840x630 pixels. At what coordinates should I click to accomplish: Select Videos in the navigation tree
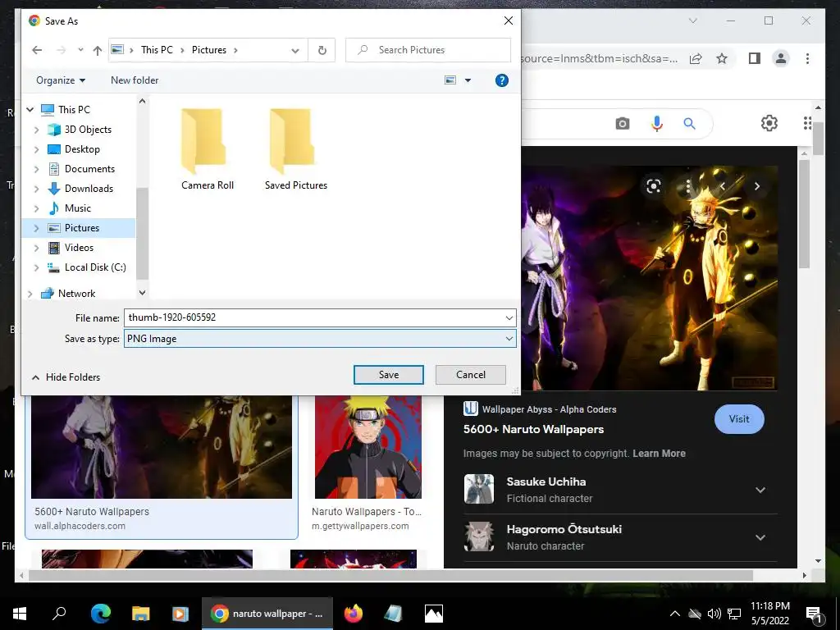[x=79, y=248]
